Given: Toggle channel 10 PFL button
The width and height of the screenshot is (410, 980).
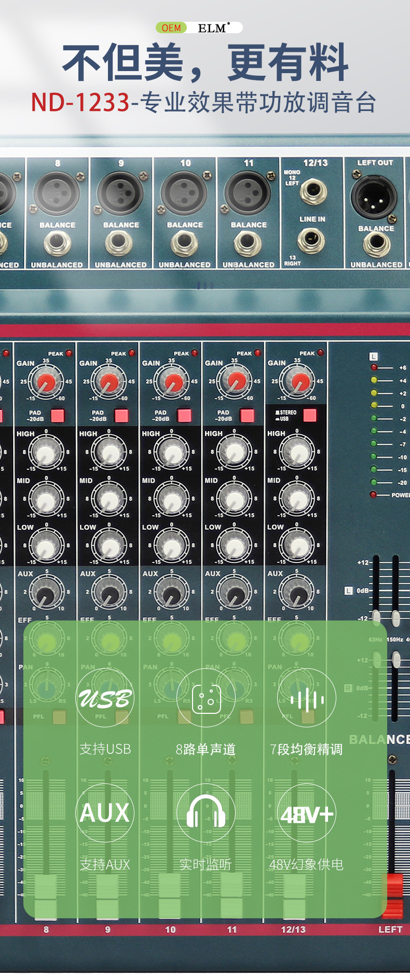Looking at the screenshot, I should (x=184, y=717).
